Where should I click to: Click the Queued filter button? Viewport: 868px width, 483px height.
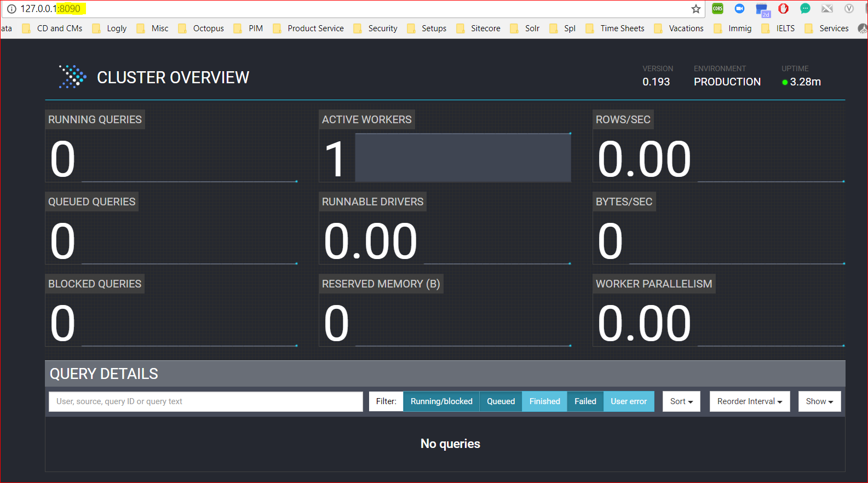click(x=501, y=401)
